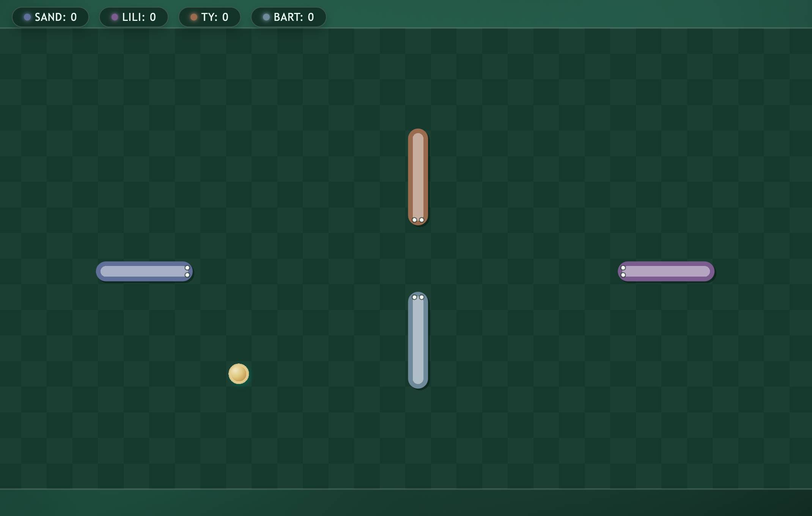The image size is (812, 516).
Task: Click the LILI player color dot
Action: click(x=114, y=17)
